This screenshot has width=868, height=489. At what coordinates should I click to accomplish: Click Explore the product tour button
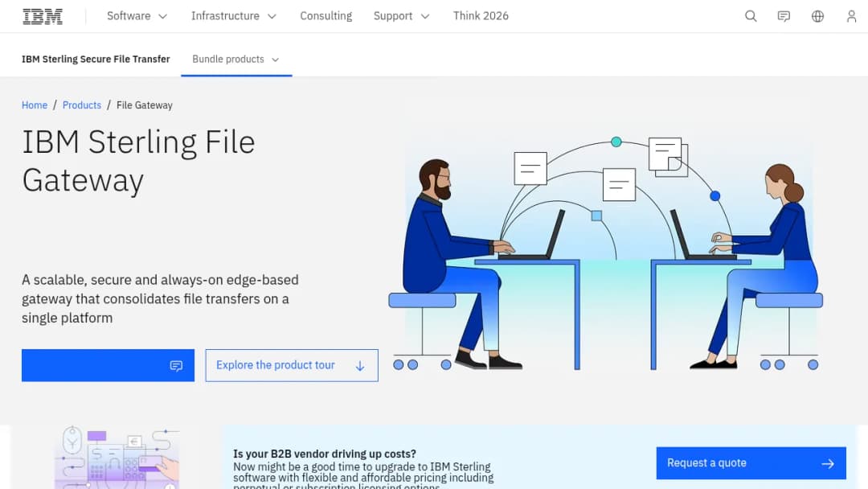click(292, 365)
